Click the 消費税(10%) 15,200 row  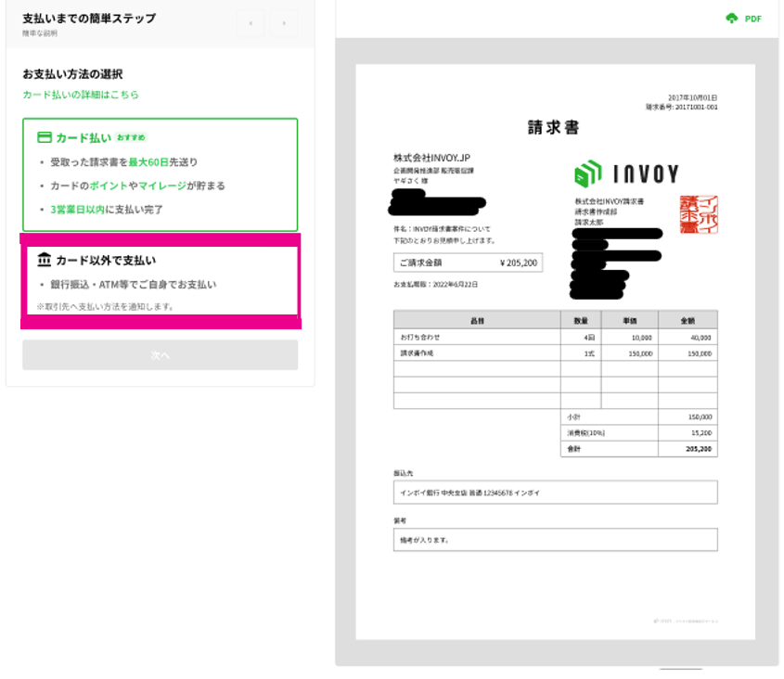[639, 433]
